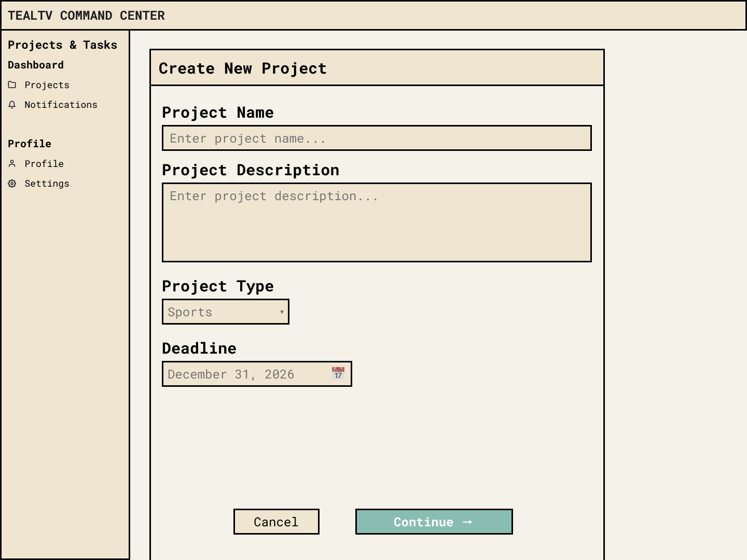The height and width of the screenshot is (560, 747).
Task: Click the Project Name label
Action: click(218, 113)
